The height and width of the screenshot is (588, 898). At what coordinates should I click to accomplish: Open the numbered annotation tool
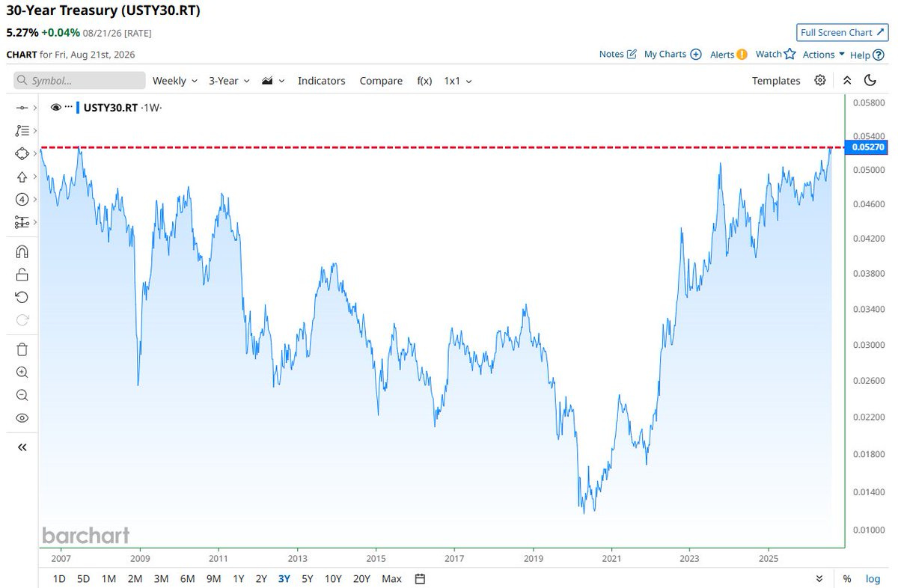click(22, 199)
